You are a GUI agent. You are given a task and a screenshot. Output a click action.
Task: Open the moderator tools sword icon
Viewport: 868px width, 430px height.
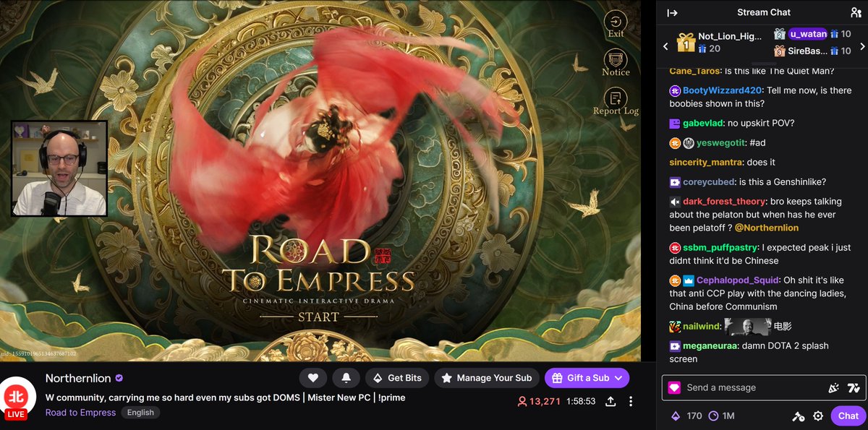pos(798,416)
